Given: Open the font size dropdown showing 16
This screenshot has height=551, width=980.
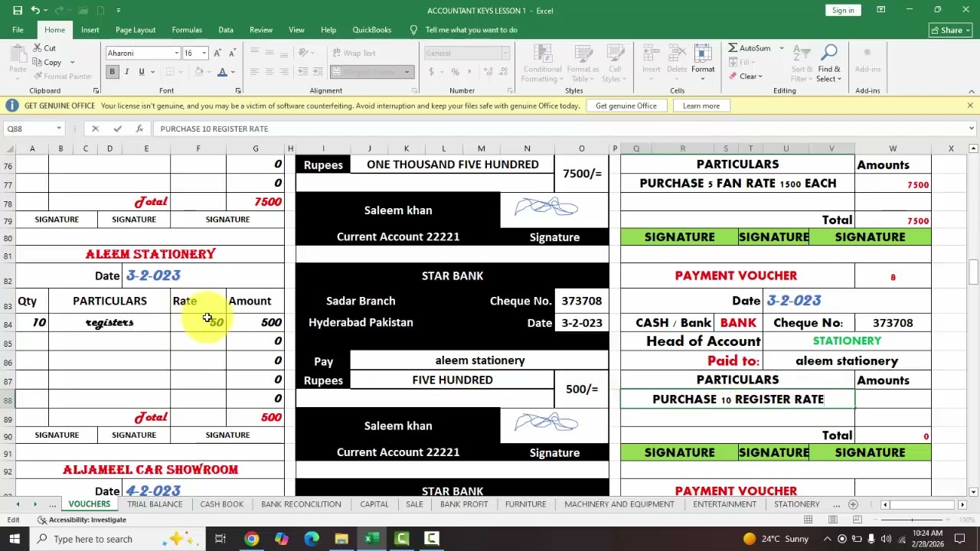Looking at the screenshot, I should point(204,54).
